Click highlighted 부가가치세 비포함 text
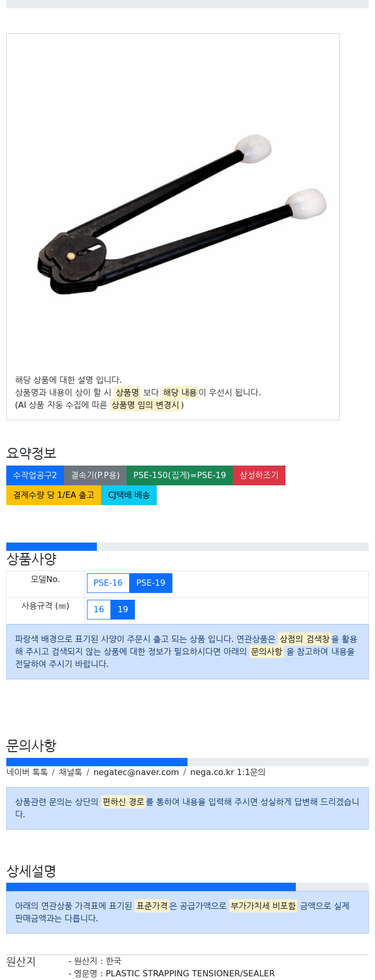Screen dimensions: 375x980 click(263, 906)
